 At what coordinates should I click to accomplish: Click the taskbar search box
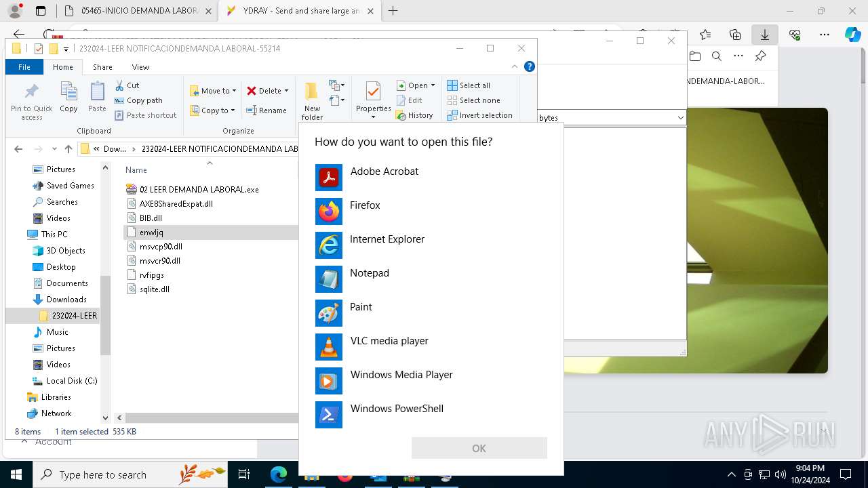(x=130, y=474)
